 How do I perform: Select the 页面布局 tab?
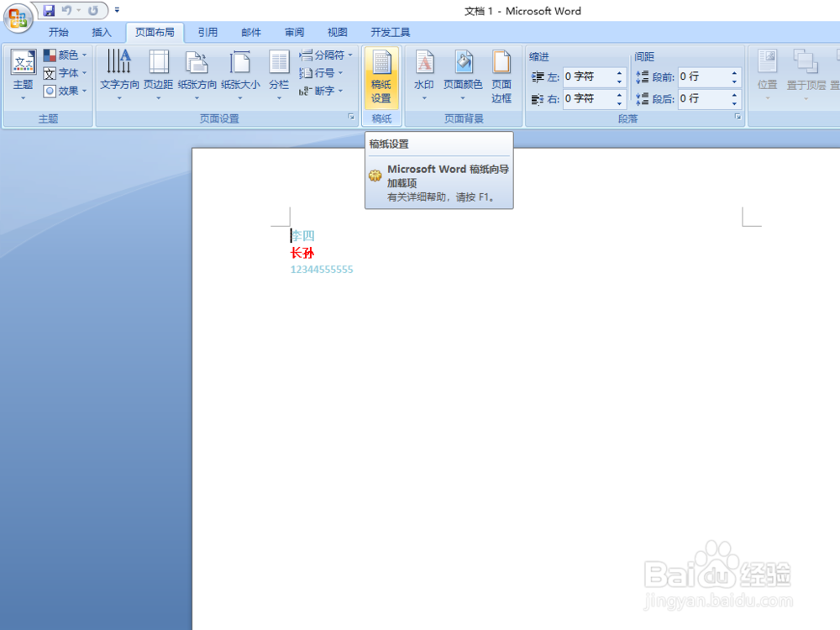coord(155,33)
